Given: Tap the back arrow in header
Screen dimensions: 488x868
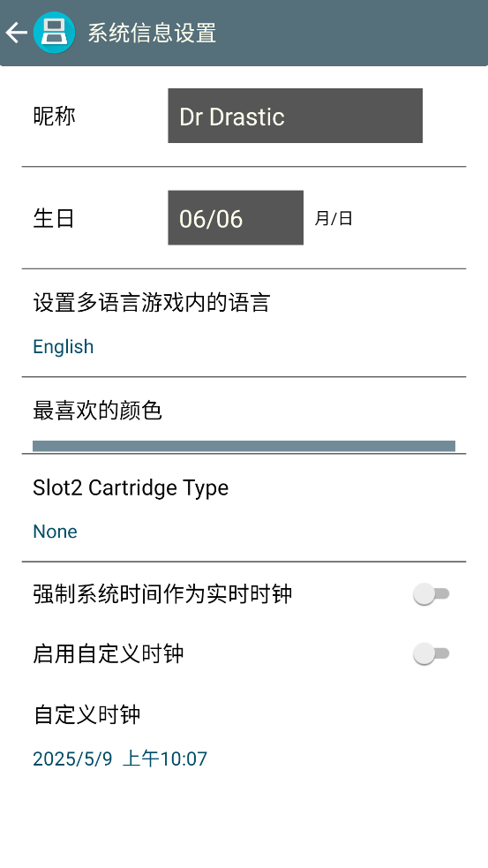Looking at the screenshot, I should click(x=17, y=34).
